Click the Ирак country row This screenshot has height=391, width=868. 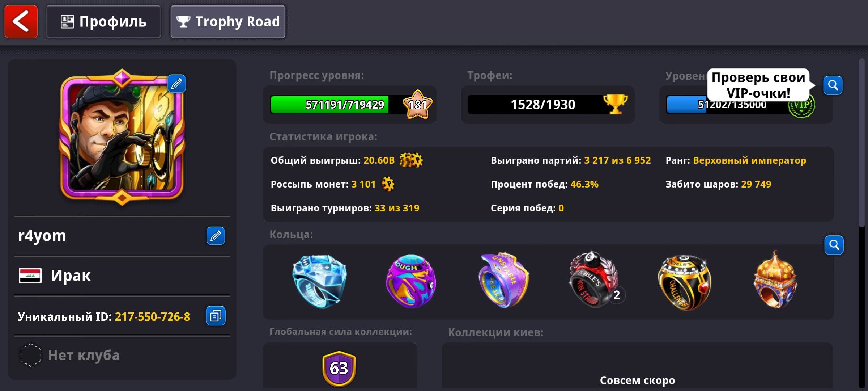[x=122, y=276]
